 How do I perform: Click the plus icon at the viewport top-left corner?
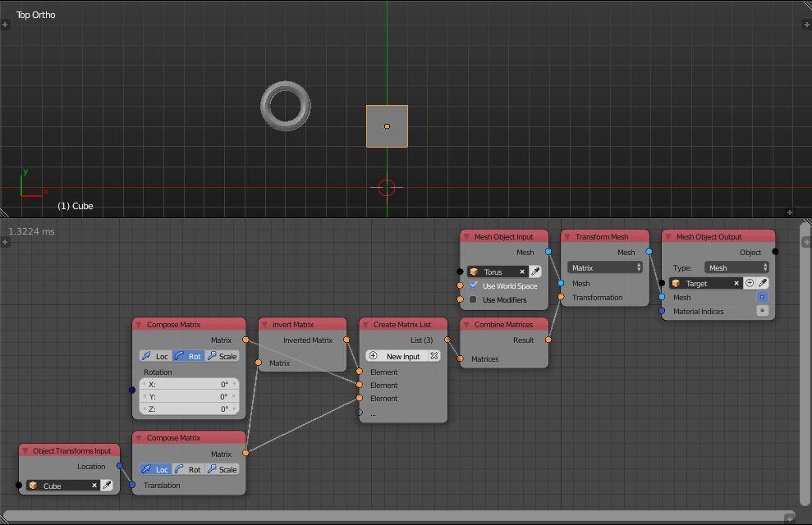click(6, 24)
